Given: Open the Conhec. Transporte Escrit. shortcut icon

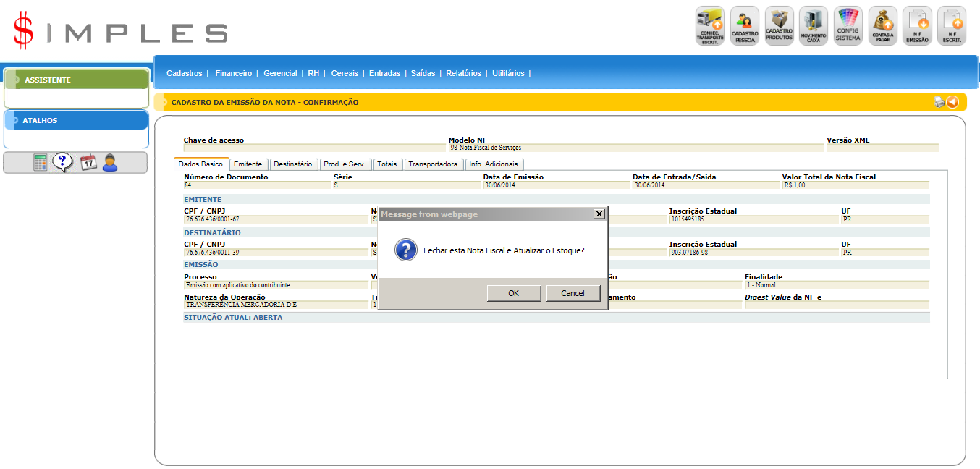Looking at the screenshot, I should click(x=709, y=26).
